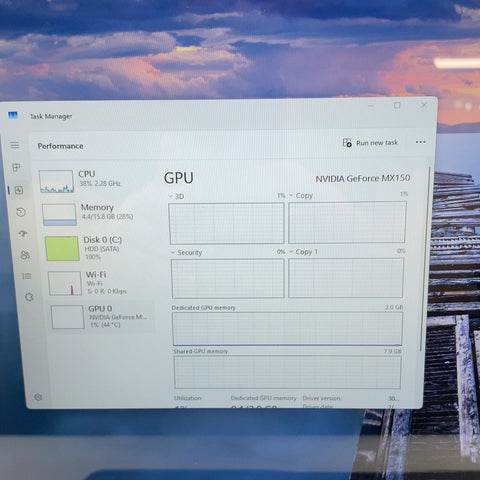
Task: Click the '4.4/15.8 GB (28%)' memory text
Action: [107, 216]
